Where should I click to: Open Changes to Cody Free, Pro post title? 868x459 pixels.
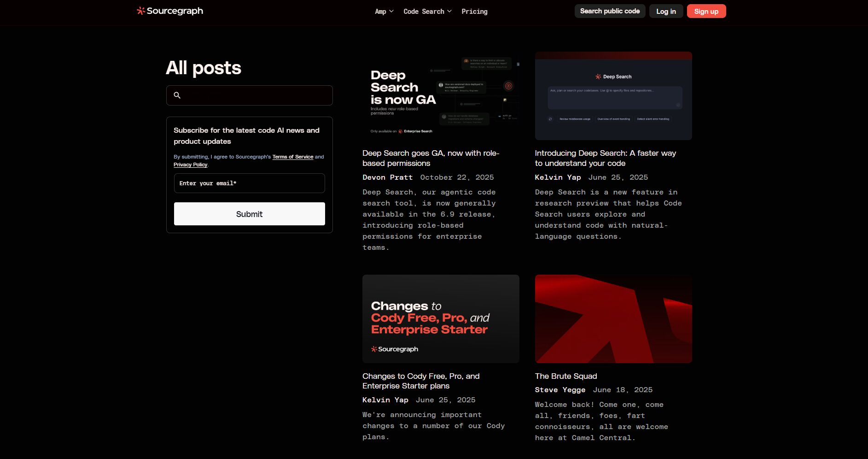[420, 381]
